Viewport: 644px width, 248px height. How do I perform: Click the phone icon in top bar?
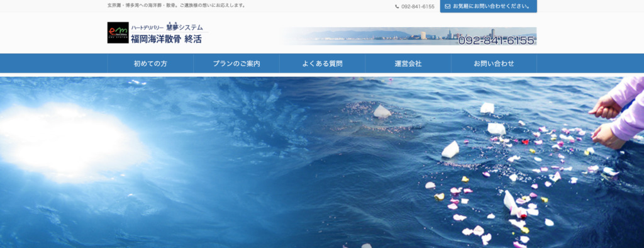point(397,6)
